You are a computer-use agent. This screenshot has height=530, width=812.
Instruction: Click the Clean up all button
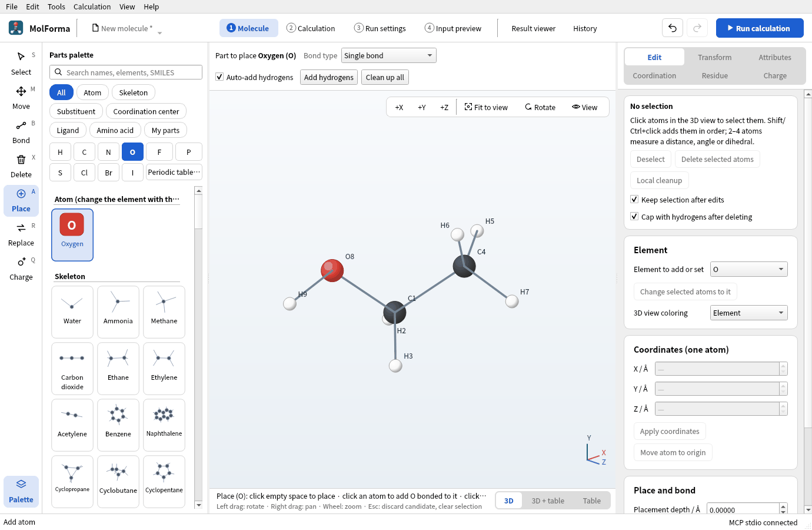point(385,77)
